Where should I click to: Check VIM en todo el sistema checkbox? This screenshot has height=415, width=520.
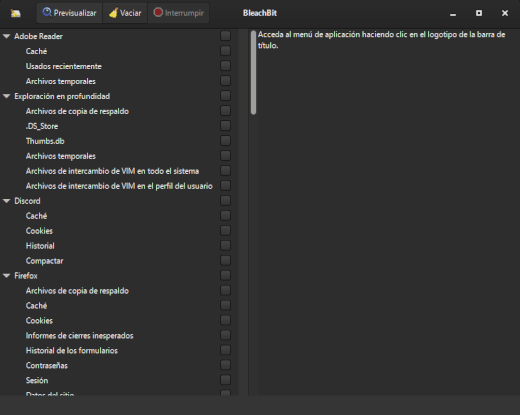click(x=225, y=171)
